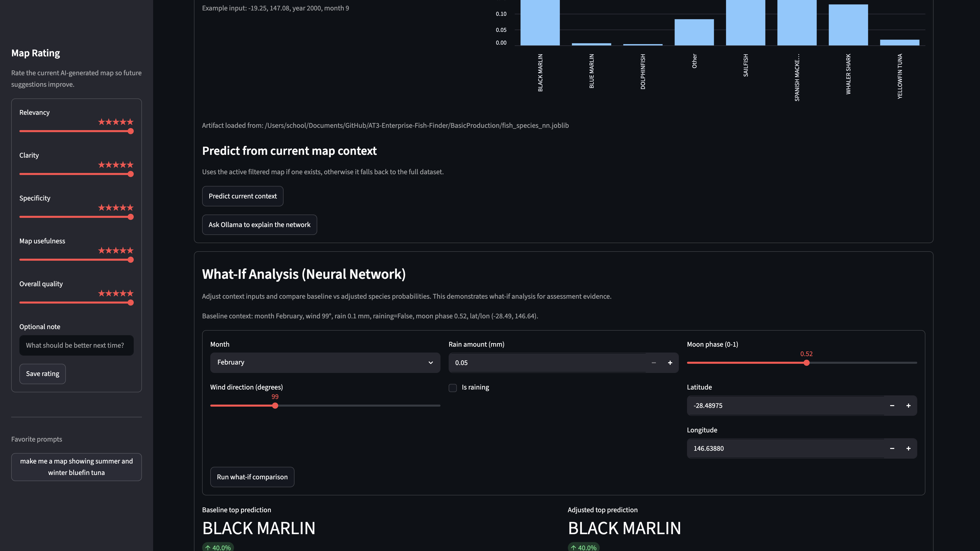This screenshot has width=980, height=551.
Task: Select the SAILFISH bar in chart
Action: point(745,23)
